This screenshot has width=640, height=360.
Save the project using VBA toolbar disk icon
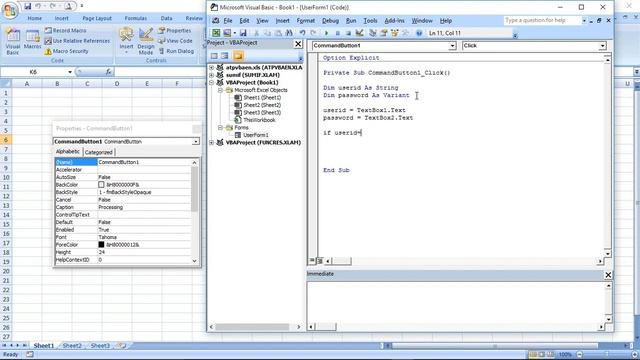coord(243,33)
